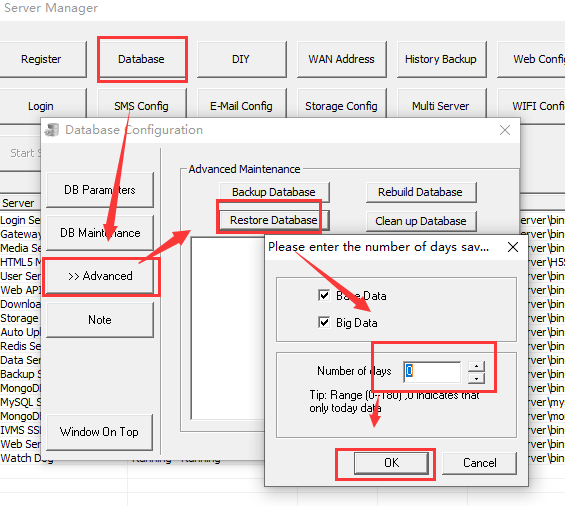Image resolution: width=565 pixels, height=506 pixels.
Task: Select the >> Advanced section
Action: tap(100, 276)
